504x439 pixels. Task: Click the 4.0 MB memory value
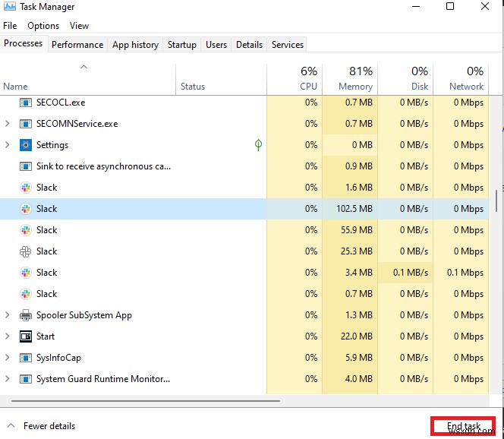(359, 379)
